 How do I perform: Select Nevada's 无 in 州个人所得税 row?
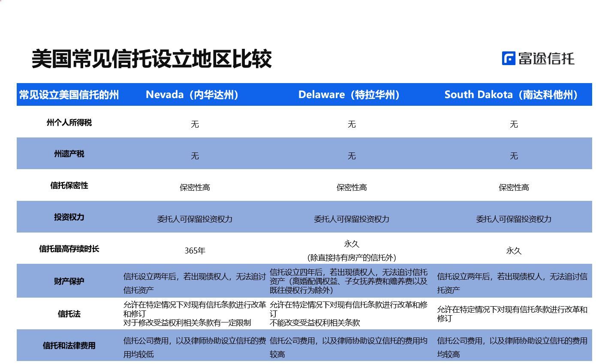click(x=195, y=124)
